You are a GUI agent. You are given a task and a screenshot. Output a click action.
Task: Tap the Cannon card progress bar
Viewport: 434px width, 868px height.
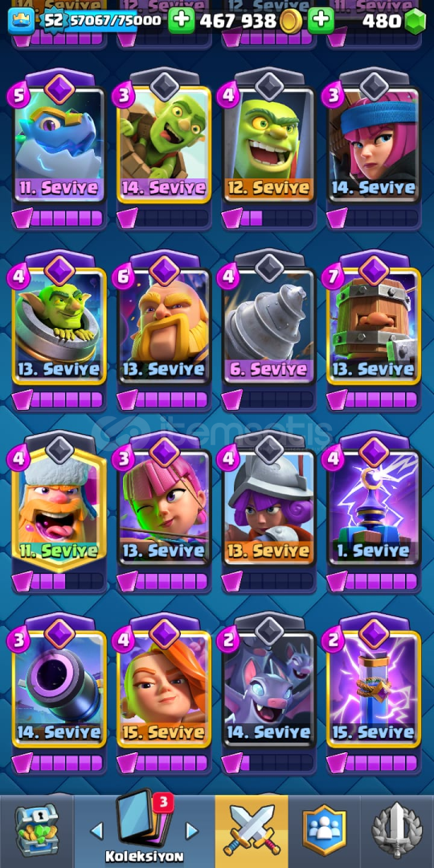(59, 763)
